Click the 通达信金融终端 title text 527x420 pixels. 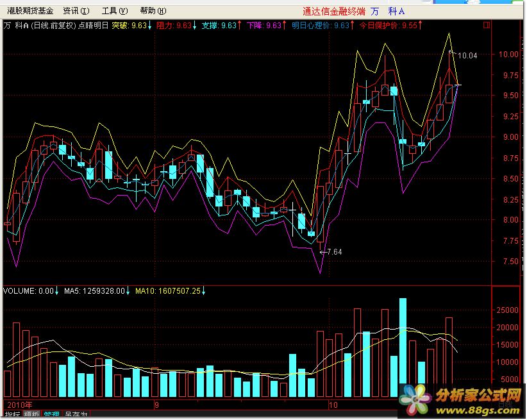tap(334, 12)
